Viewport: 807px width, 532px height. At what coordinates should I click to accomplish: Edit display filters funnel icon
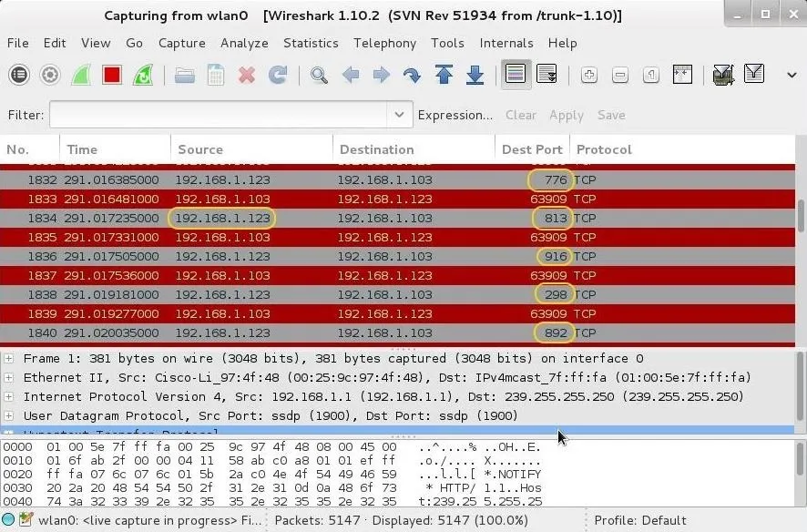coord(754,74)
